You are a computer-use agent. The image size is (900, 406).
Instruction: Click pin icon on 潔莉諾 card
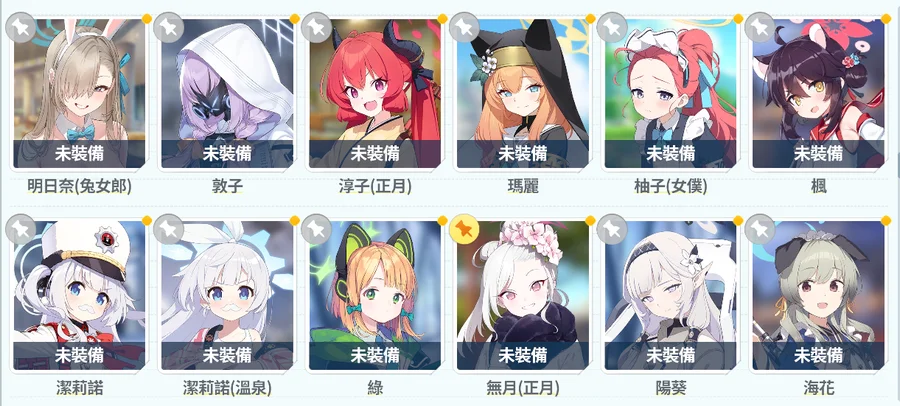pos(21,229)
